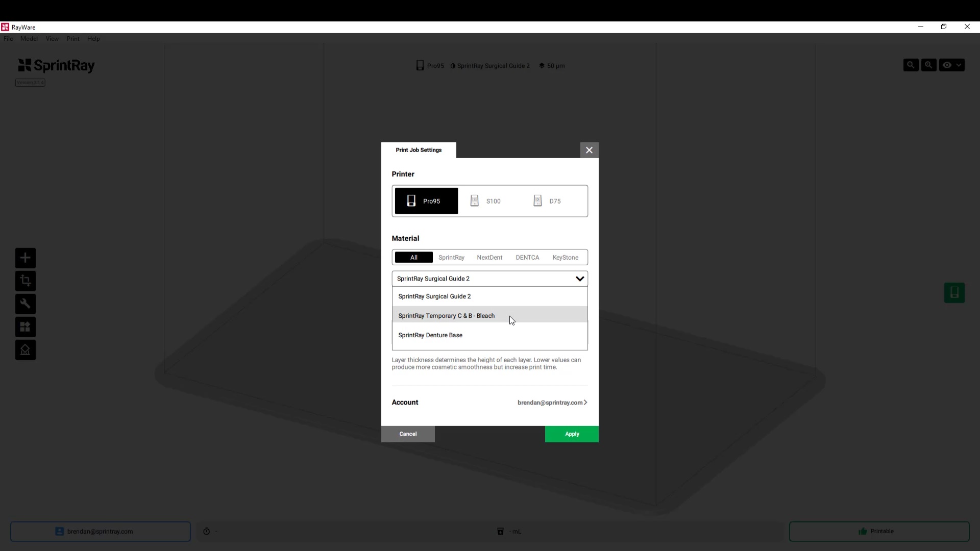Click the Printable status button
Image resolution: width=980 pixels, height=551 pixels.
coord(879,531)
